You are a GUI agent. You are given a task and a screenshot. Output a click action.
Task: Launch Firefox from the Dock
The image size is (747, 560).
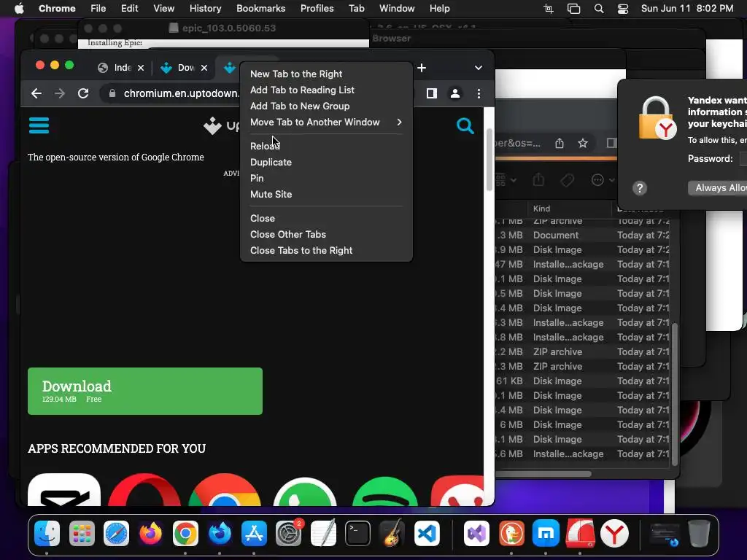150,533
